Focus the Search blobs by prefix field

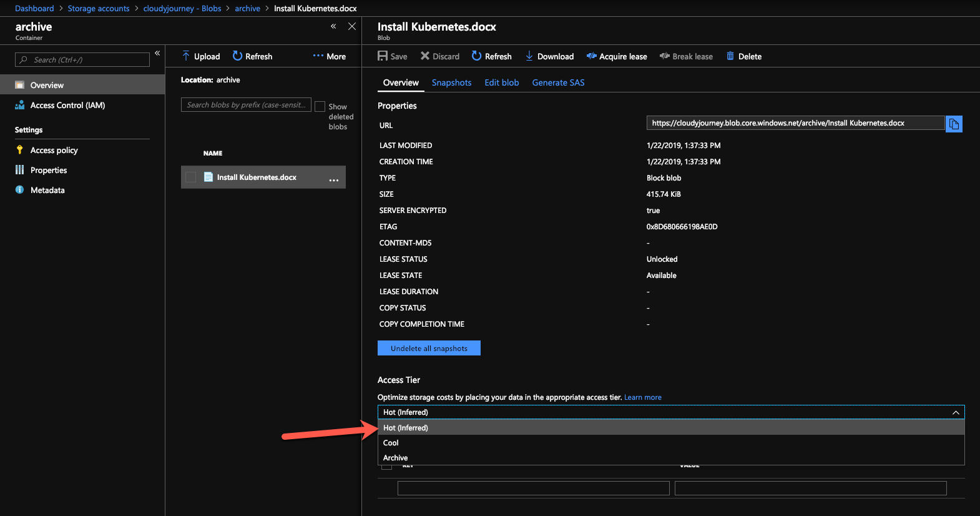[x=246, y=105]
